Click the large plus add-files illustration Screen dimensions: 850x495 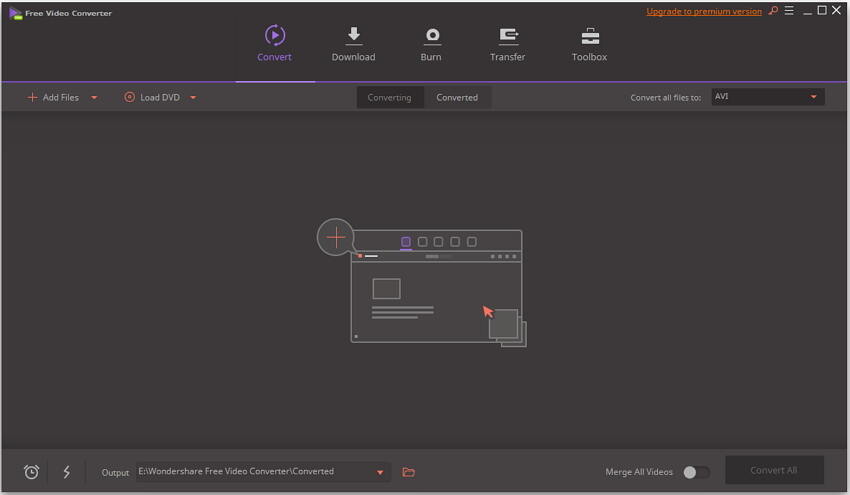click(x=336, y=237)
